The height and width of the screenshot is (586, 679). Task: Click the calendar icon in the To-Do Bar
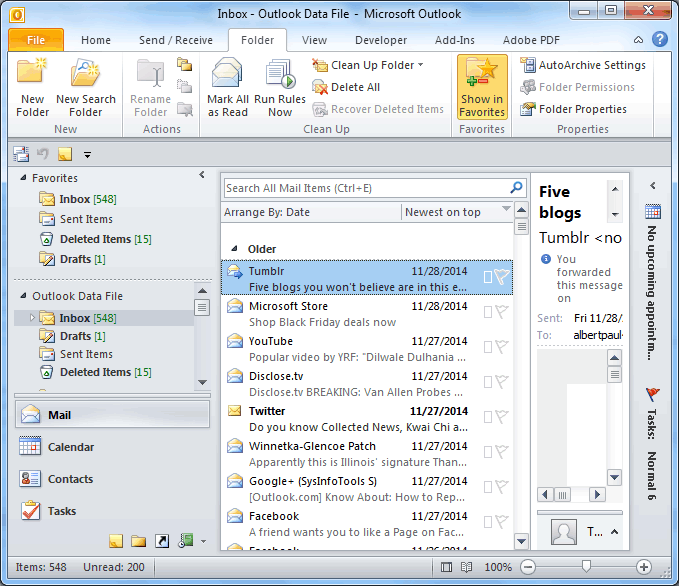click(x=653, y=211)
